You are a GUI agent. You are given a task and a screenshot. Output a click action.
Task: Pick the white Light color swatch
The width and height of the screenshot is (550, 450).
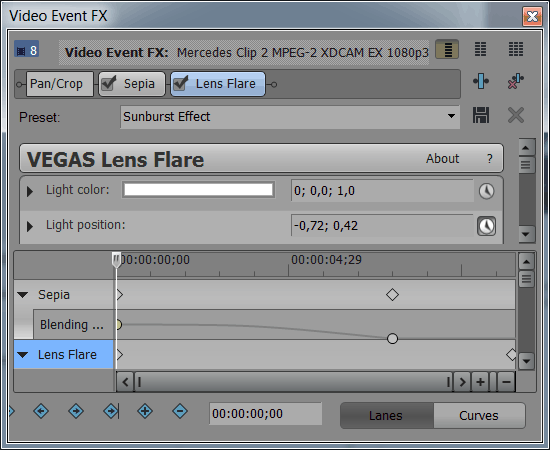coord(199,190)
